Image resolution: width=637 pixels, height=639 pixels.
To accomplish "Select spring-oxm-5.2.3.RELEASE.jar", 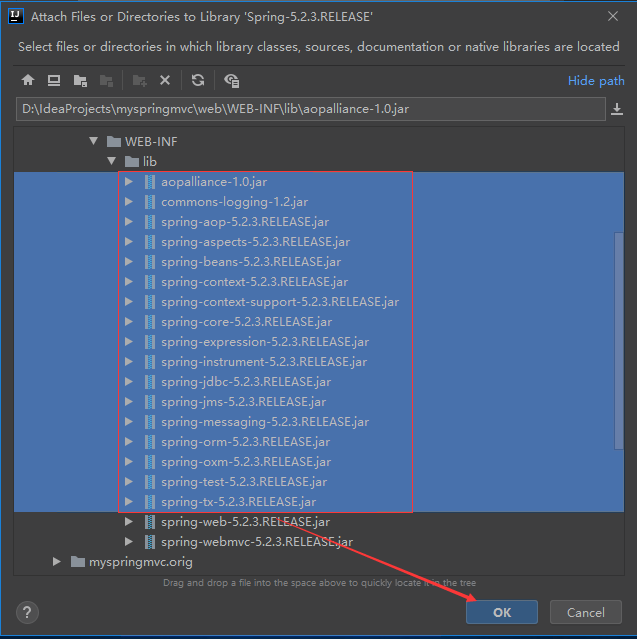I will (x=246, y=462).
